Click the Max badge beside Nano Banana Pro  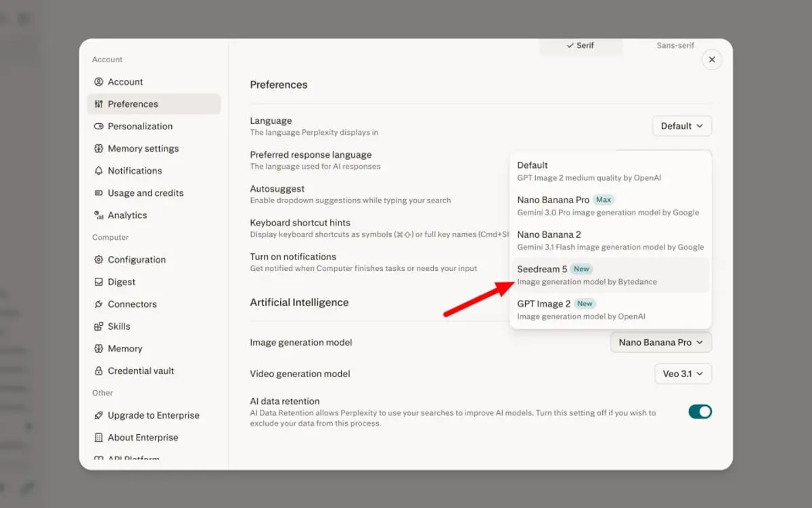[604, 200]
